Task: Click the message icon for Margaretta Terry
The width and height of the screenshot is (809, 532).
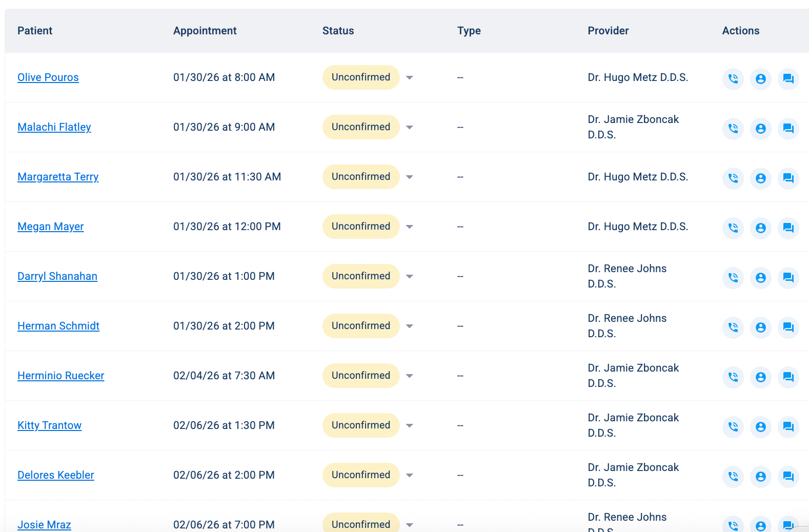Action: (788, 178)
